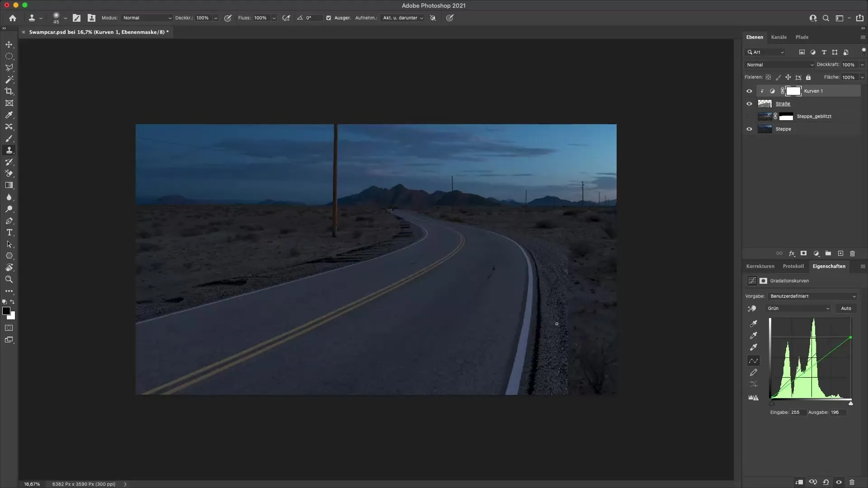868x488 pixels.
Task: Click the delete layer trash icon
Action: click(853, 253)
